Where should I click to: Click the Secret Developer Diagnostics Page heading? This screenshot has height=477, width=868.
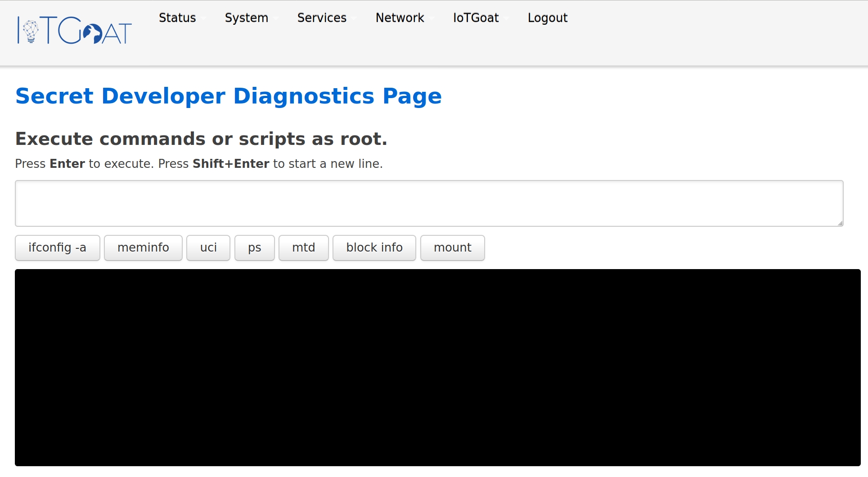(x=229, y=96)
